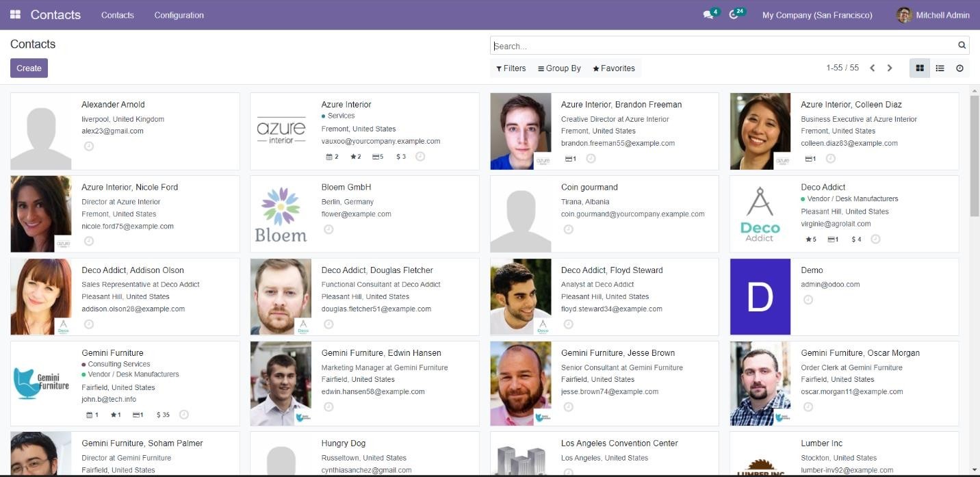Click the vertical scrollbar thumb

(x=975, y=156)
